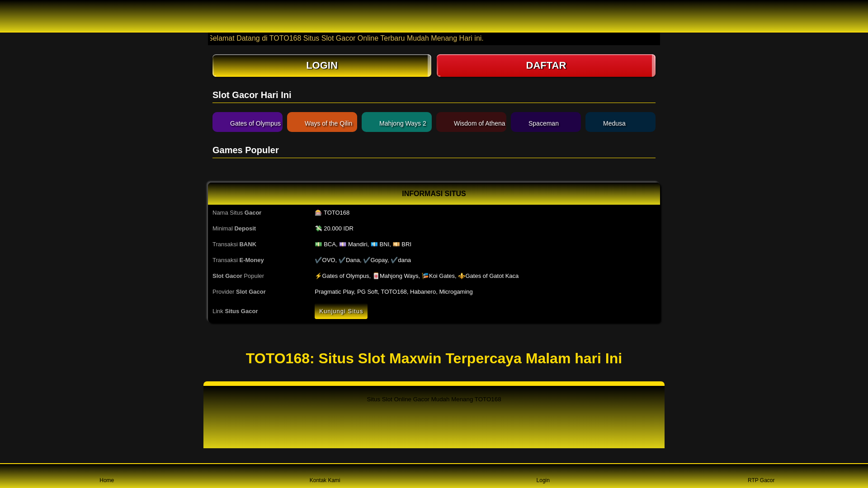Click the BCA, Mandiri, BNI, BRI bank list
This screenshot has height=488, width=868.
click(363, 244)
